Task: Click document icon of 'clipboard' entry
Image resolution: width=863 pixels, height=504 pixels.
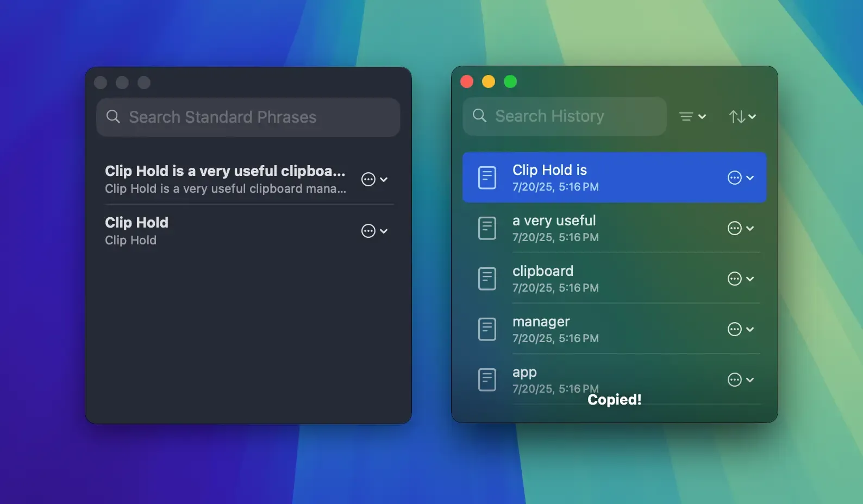Action: point(487,279)
